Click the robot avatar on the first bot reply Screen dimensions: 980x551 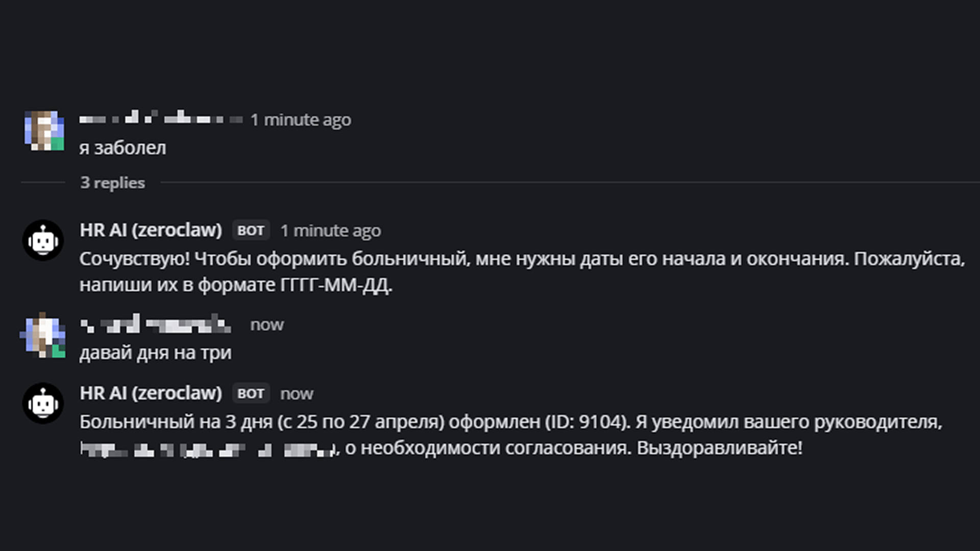coord(43,240)
